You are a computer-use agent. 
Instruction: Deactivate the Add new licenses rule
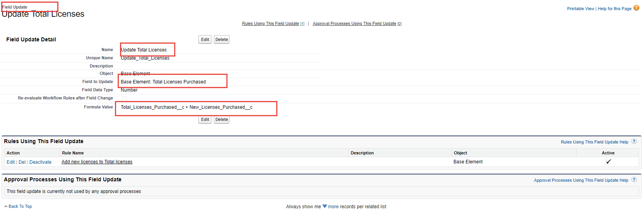point(41,162)
